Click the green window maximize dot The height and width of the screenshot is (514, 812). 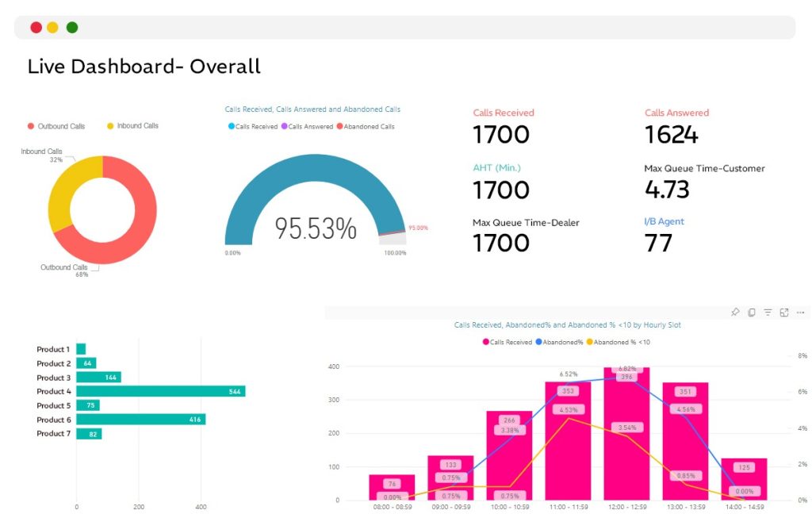(x=72, y=28)
